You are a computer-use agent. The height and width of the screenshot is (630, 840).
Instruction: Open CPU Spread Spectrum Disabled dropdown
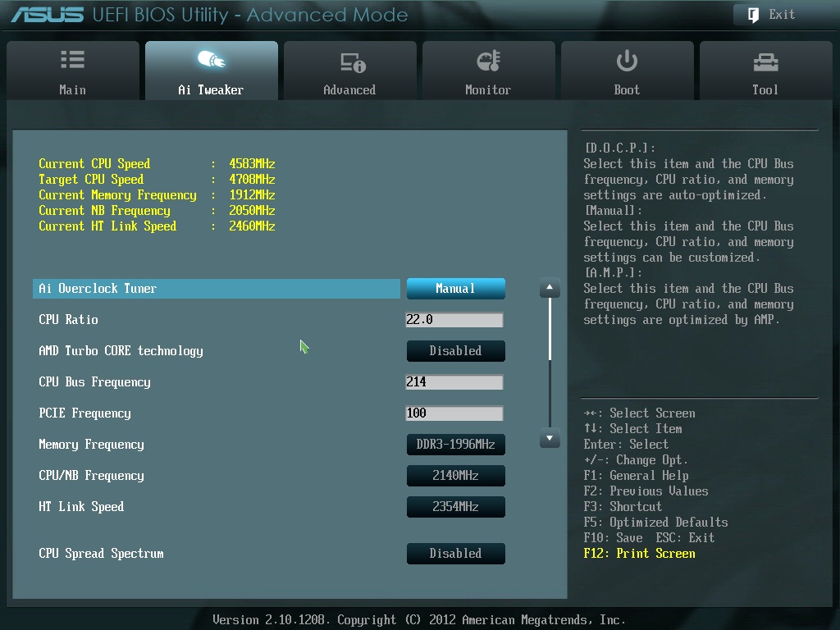456,554
